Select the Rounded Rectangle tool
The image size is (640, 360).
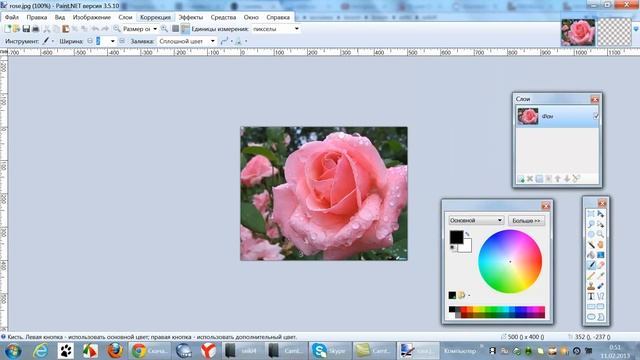[x=600, y=307]
